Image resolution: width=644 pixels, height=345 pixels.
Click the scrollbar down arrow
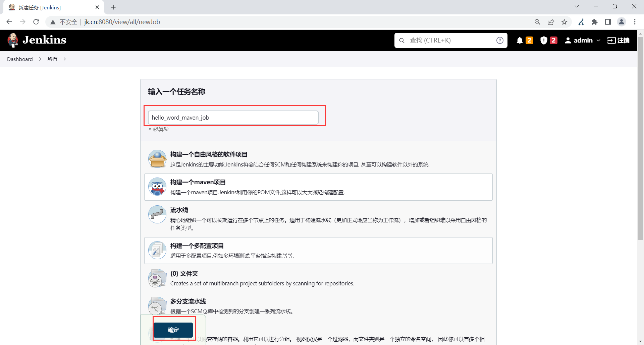(640, 342)
